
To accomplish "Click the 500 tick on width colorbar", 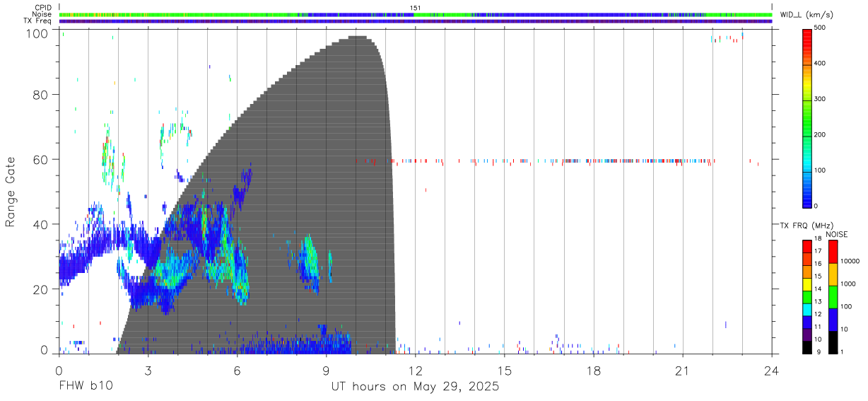I will [x=820, y=28].
